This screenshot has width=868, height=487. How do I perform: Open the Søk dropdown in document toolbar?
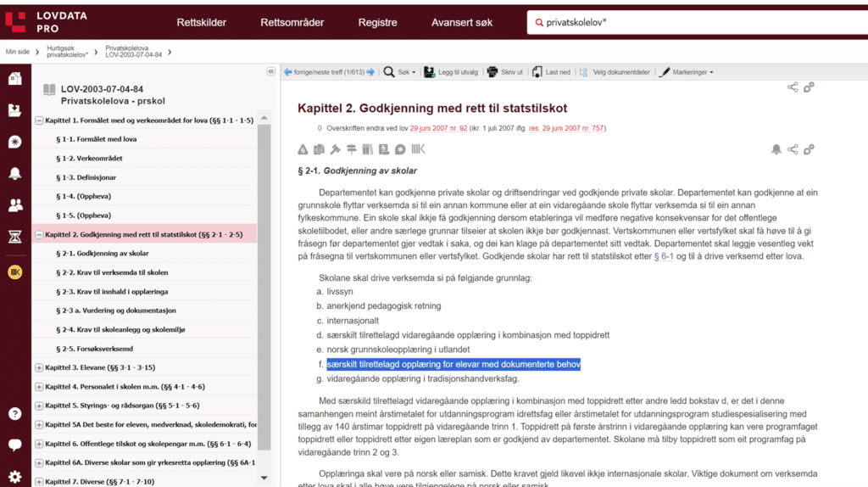pos(400,72)
